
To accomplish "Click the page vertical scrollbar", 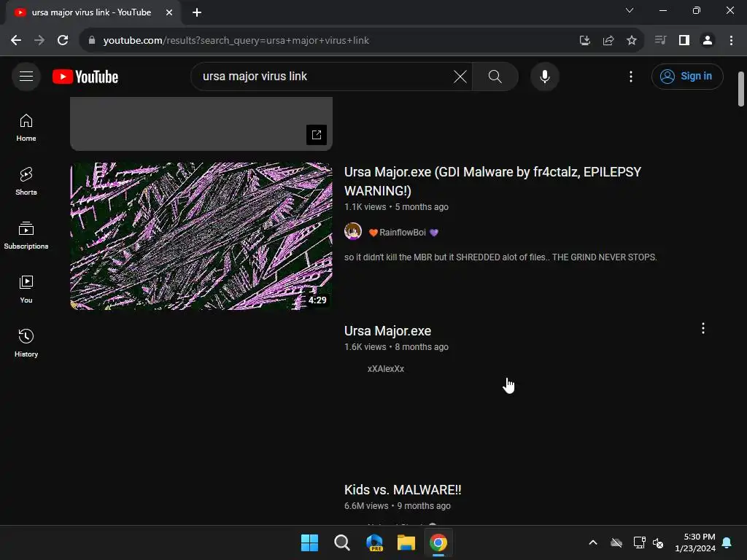I will tap(741, 89).
